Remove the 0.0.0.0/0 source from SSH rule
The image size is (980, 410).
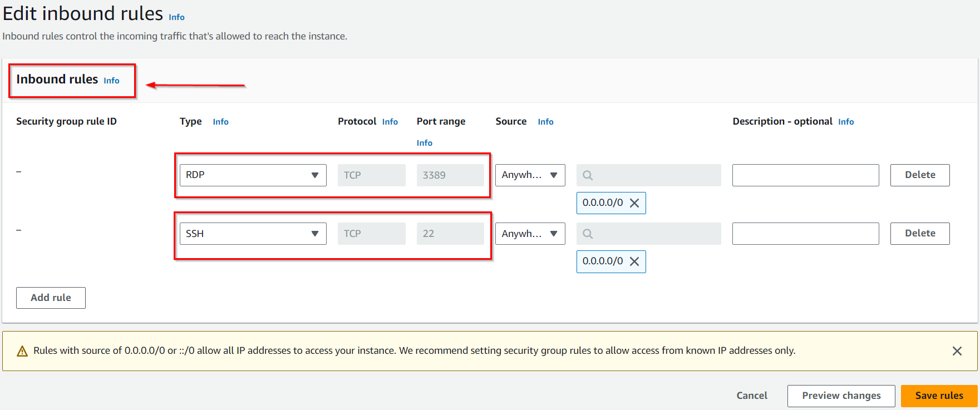point(634,261)
